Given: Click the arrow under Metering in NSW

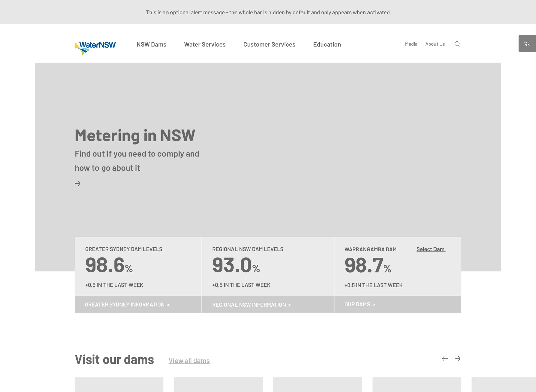Looking at the screenshot, I should pyautogui.click(x=78, y=183).
